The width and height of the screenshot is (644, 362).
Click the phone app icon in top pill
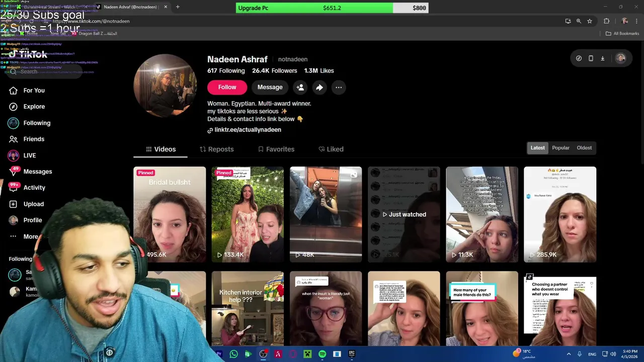coord(591,58)
